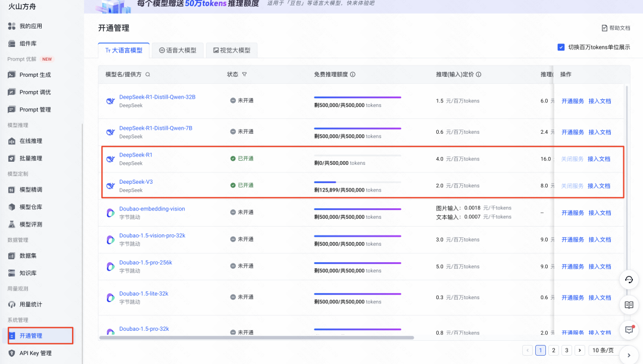Switch to 语音大模型 tab
The height and width of the screenshot is (364, 643).
point(177,51)
